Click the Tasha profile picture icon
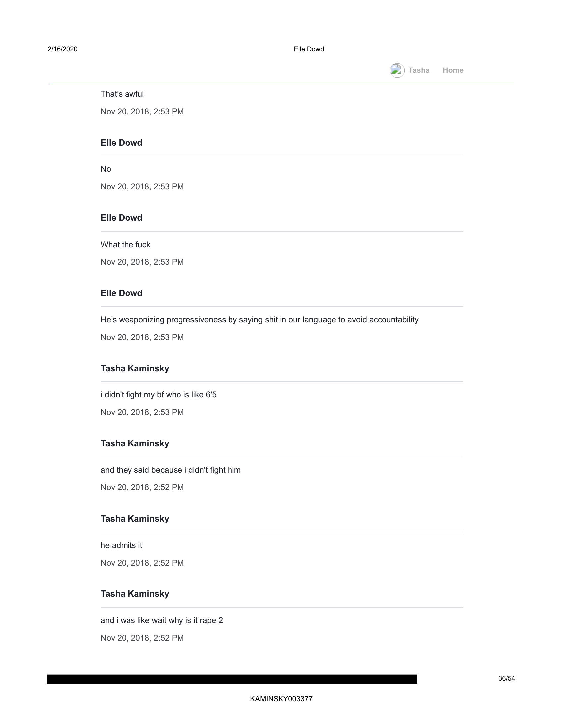This screenshot has width=563, height=728. [x=397, y=70]
